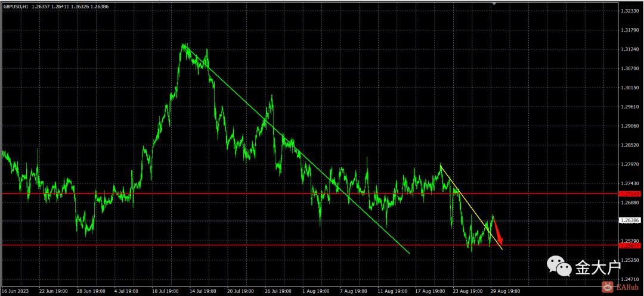Image resolution: width=644 pixels, height=296 pixels.
Task: Click the 1.26880 price axis label
Action: pos(630,202)
